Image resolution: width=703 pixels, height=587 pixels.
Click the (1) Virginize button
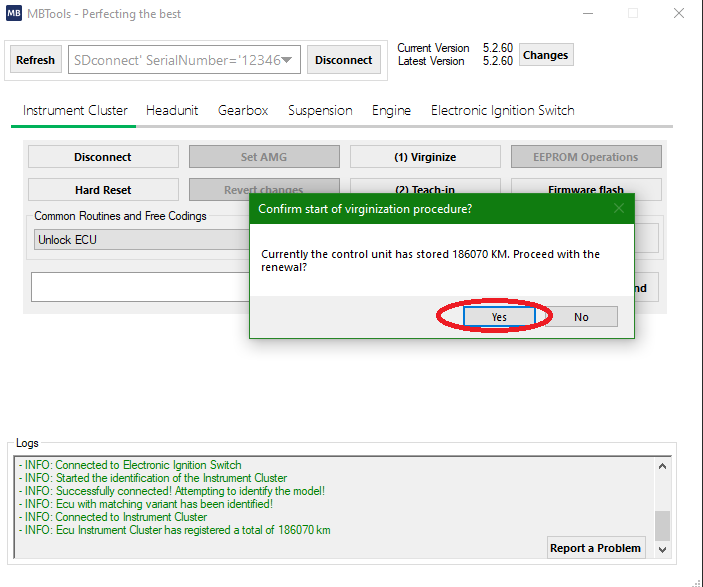point(425,157)
